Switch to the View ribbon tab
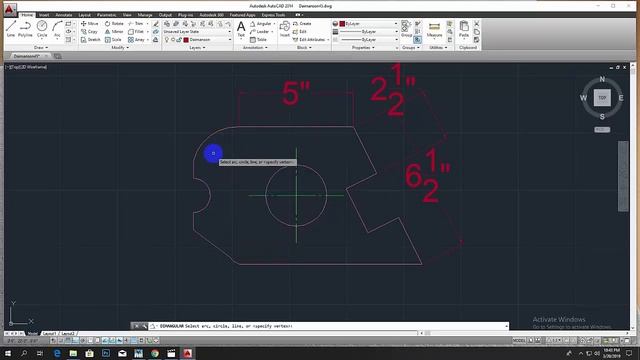The image size is (640, 360). click(127, 15)
